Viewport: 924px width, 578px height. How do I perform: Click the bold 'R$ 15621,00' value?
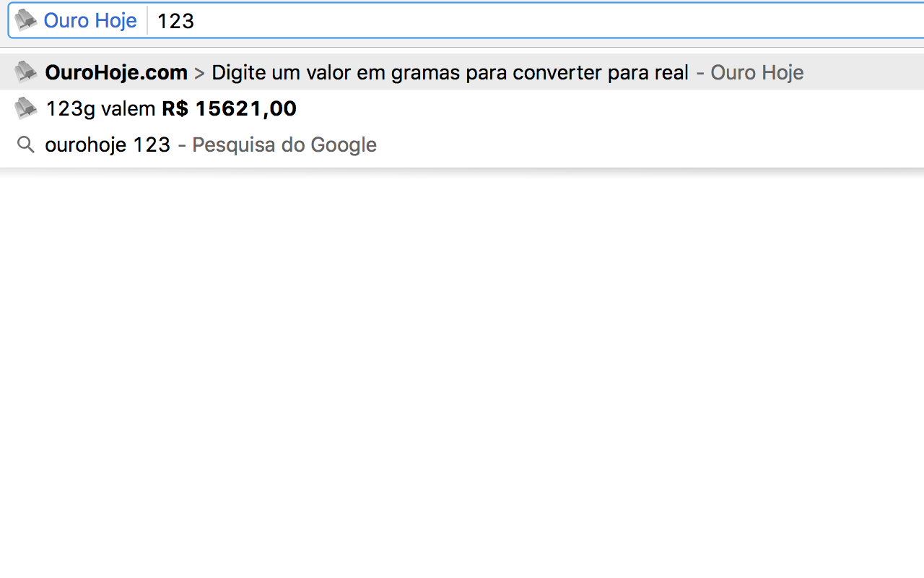[229, 108]
